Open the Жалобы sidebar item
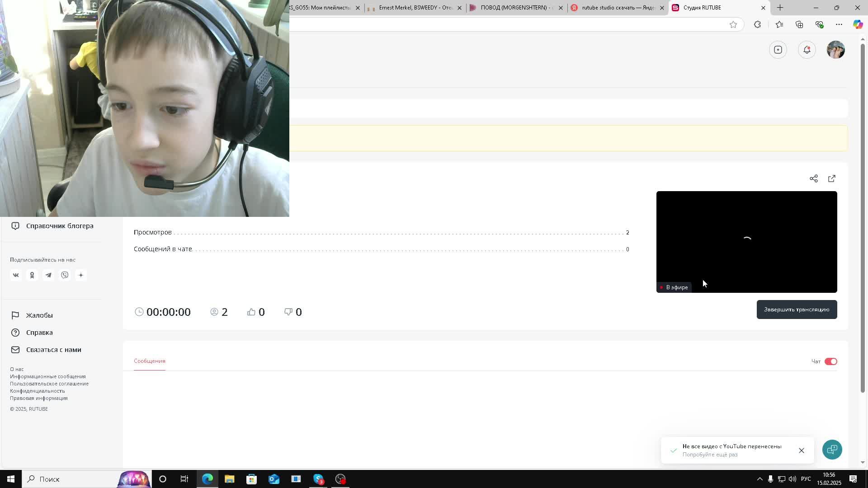This screenshot has width=868, height=488. [39, 315]
